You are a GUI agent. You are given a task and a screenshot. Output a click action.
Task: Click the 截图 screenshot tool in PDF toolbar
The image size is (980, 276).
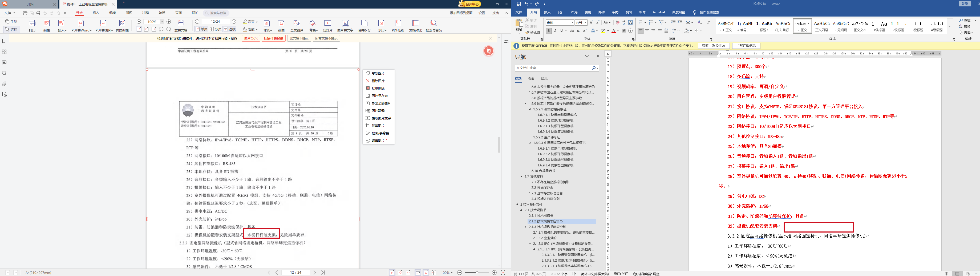[281, 26]
